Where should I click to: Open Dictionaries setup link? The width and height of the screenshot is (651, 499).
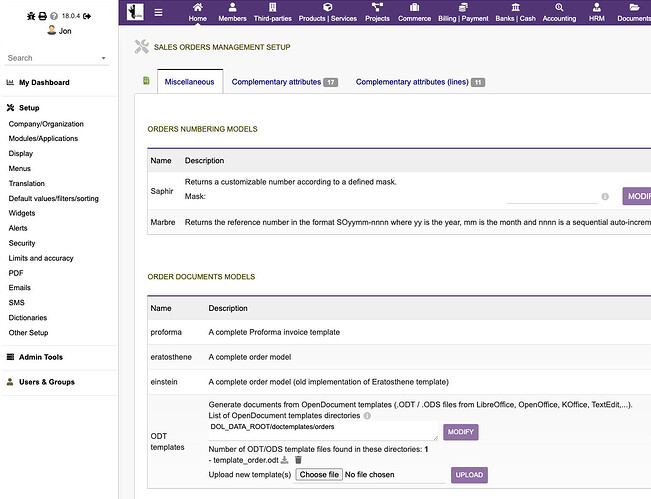pyautogui.click(x=28, y=318)
